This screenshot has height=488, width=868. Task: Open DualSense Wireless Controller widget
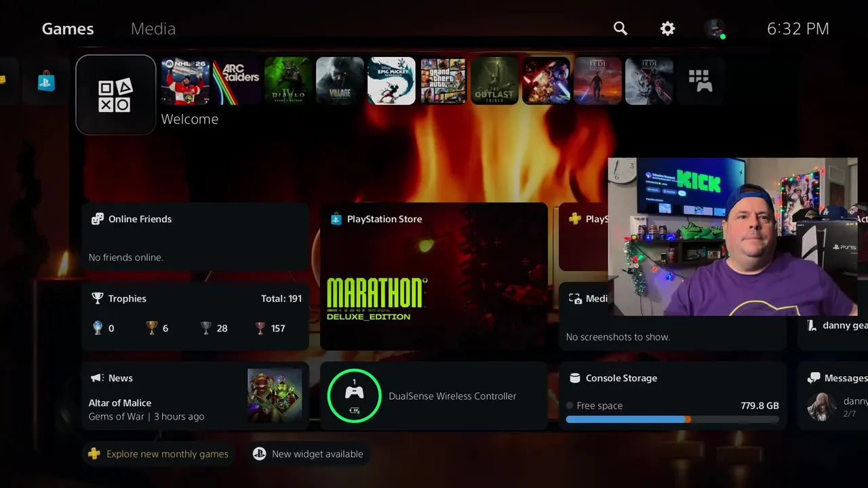coord(434,396)
